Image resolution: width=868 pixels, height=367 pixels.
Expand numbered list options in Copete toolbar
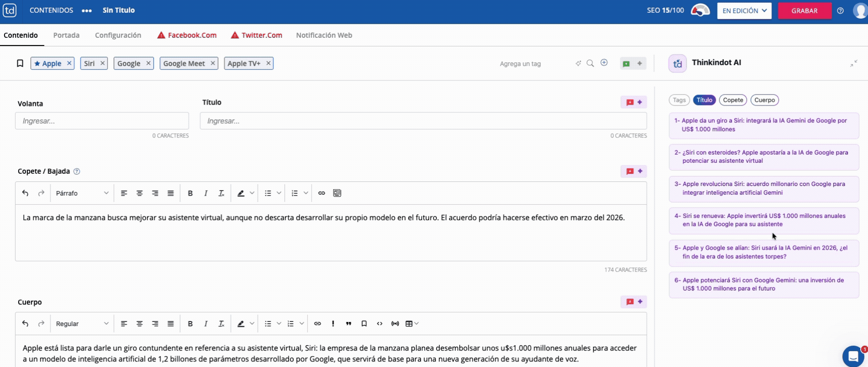[306, 193]
